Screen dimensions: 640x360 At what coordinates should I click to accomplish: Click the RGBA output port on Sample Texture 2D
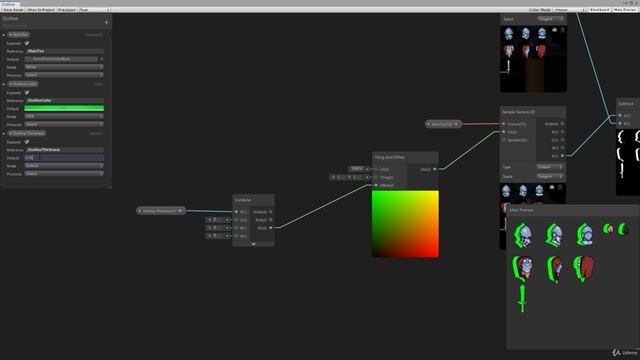[562, 124]
